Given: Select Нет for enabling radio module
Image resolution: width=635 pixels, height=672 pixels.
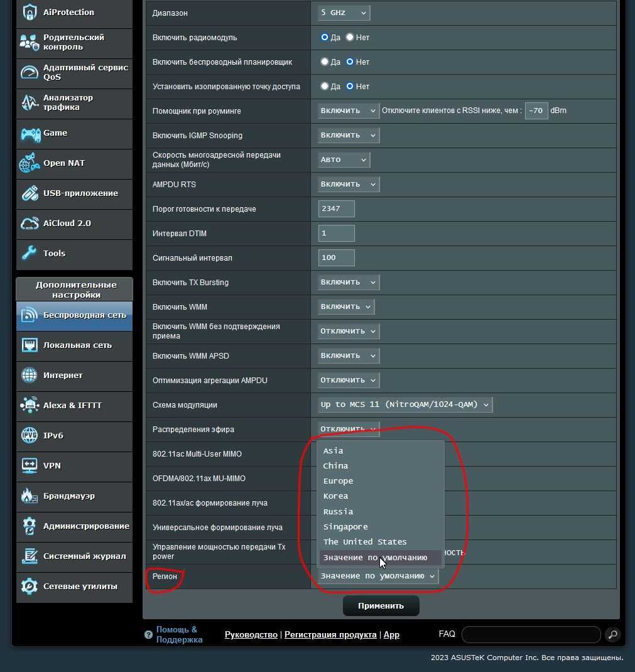Looking at the screenshot, I should pyautogui.click(x=350, y=37).
